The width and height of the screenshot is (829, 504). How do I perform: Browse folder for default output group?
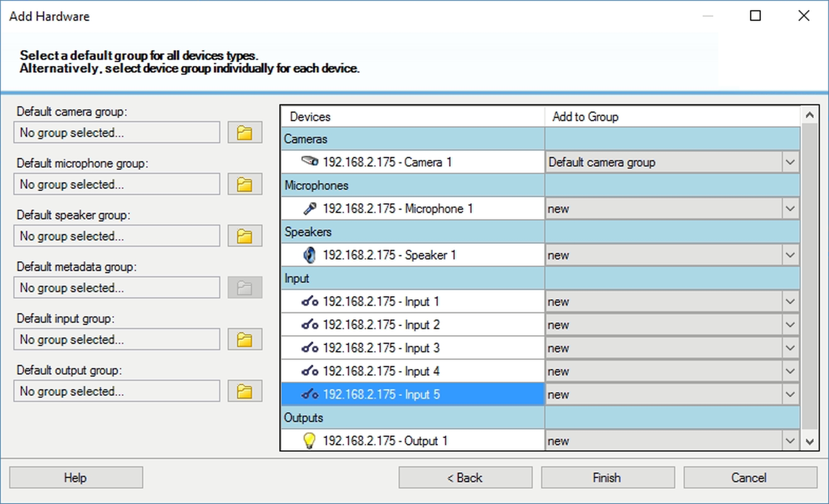pyautogui.click(x=245, y=391)
